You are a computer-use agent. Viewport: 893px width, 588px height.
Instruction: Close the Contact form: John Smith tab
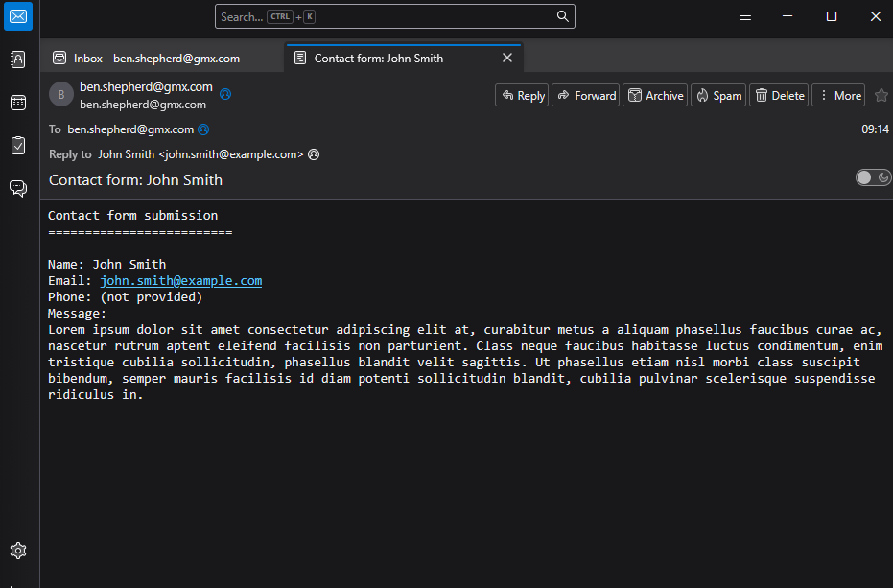pyautogui.click(x=507, y=59)
